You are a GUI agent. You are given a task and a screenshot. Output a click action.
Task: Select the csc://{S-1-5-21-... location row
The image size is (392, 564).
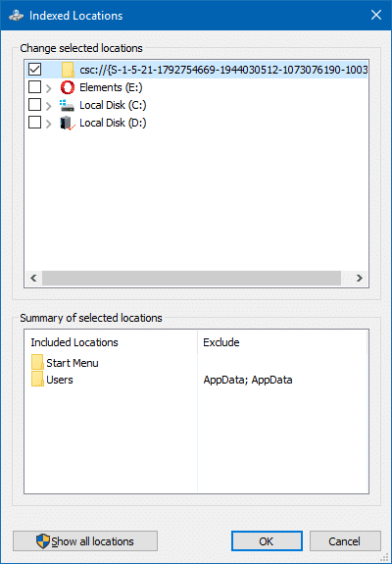pos(197,70)
